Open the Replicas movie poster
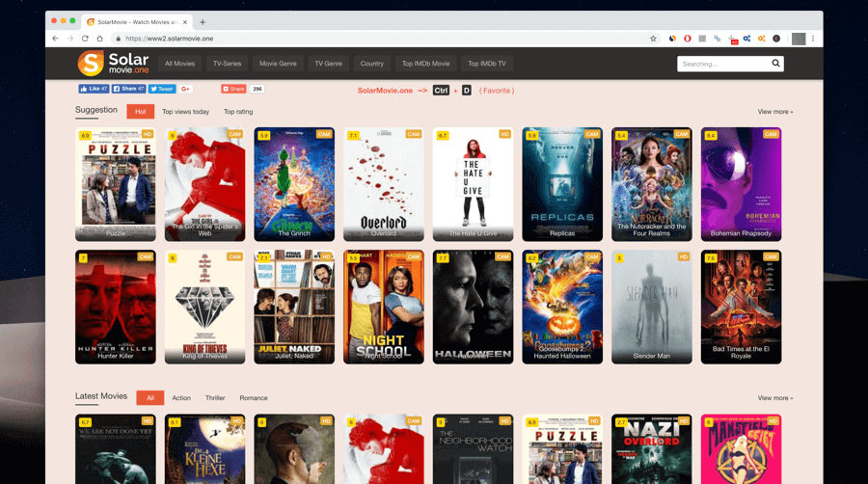The image size is (868, 484). pyautogui.click(x=562, y=184)
